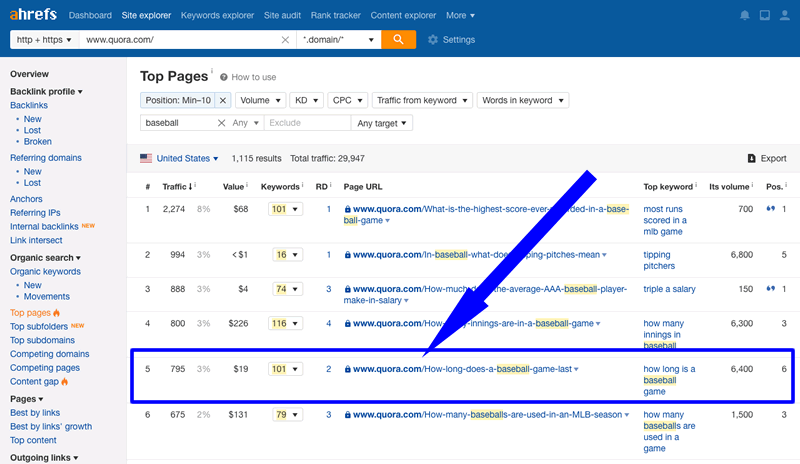Open protocol http + https dropdown
Screen dimensions: 800x464
click(44, 39)
